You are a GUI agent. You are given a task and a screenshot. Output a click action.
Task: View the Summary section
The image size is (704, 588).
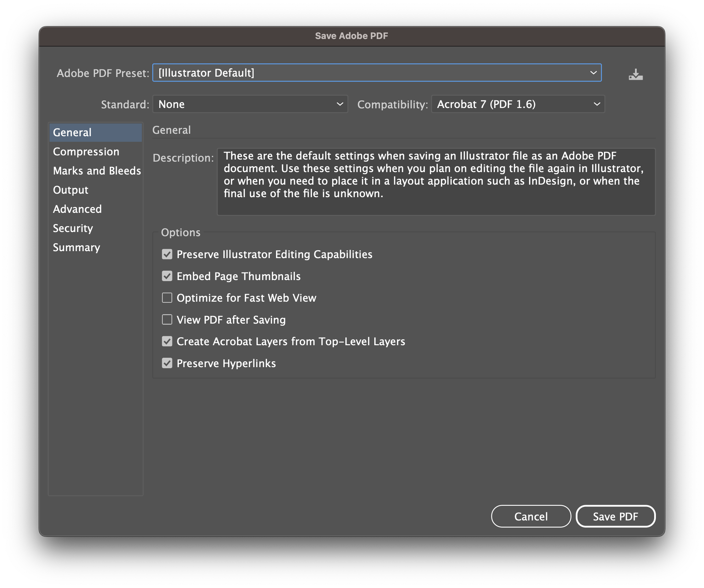click(76, 247)
